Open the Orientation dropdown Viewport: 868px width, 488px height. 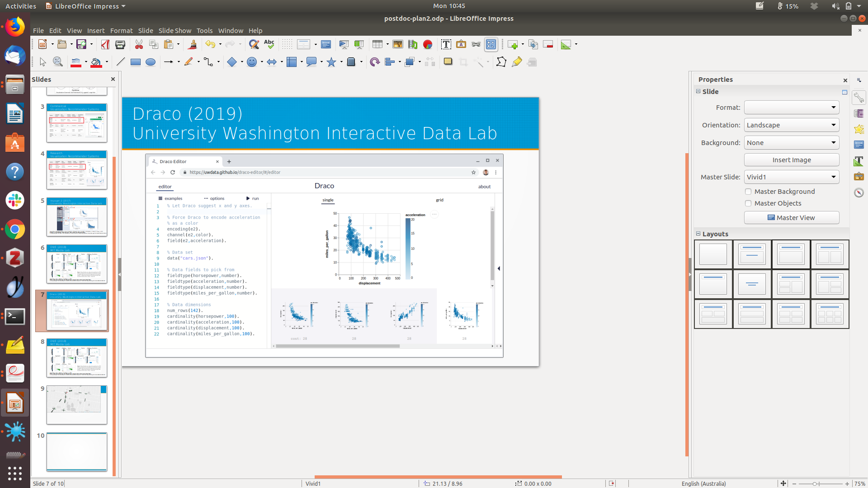click(791, 125)
